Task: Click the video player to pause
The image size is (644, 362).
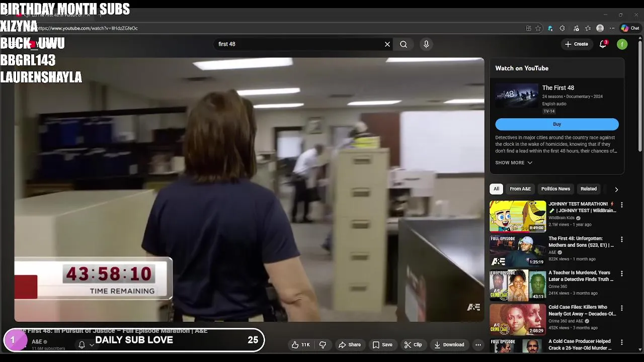Action: tap(249, 189)
